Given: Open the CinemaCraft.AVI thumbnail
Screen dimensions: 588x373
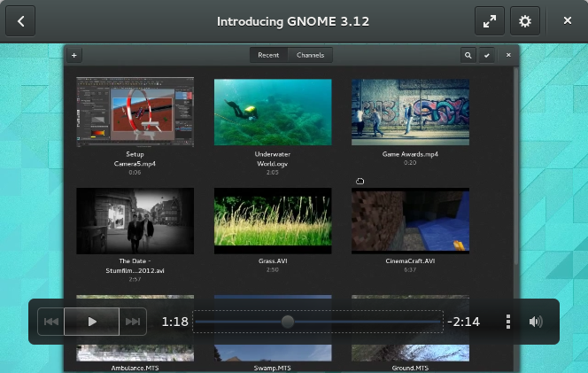Looking at the screenshot, I should click(410, 221).
